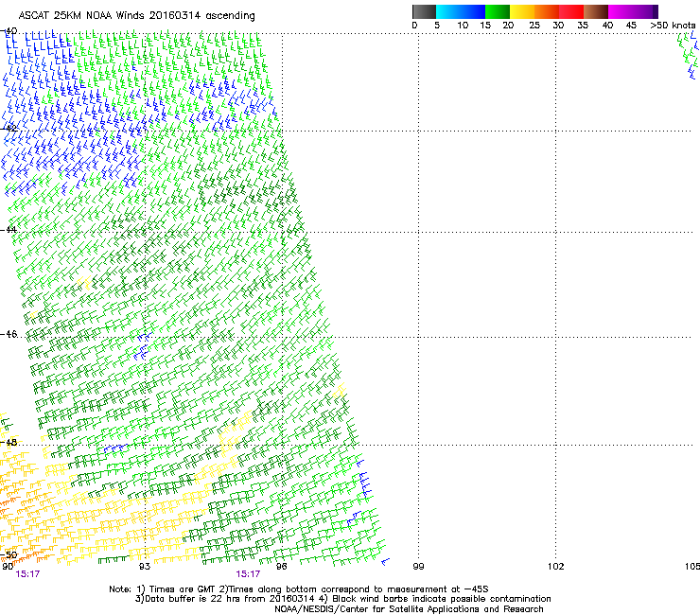The image size is (700, 615).
Task: Click the '93' longitude label
Action: pyautogui.click(x=145, y=567)
